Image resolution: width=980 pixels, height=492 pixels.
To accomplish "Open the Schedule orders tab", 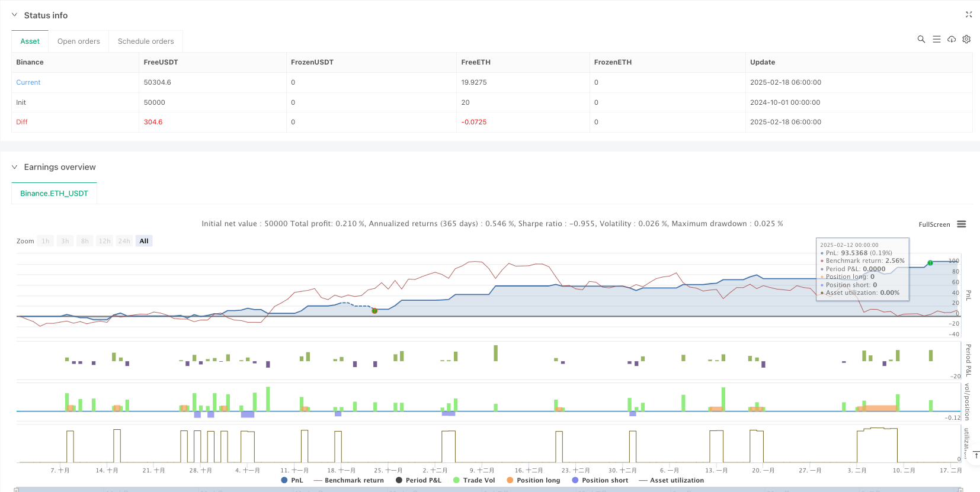I will [146, 41].
